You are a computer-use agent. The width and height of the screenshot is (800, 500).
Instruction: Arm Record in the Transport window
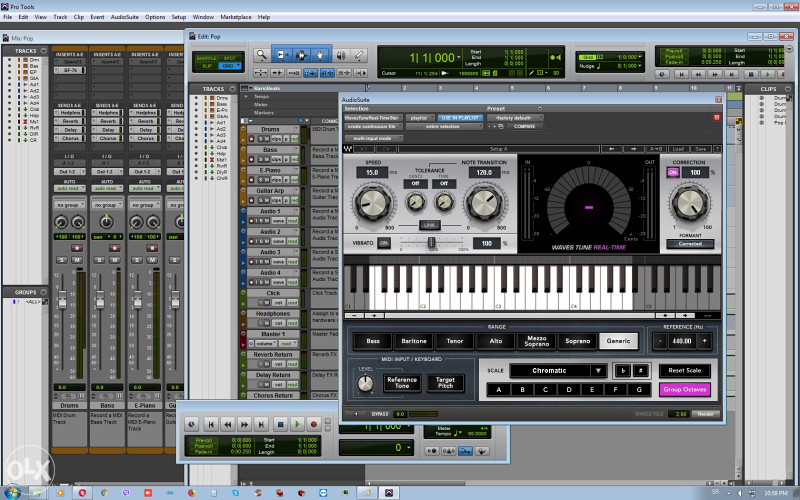pos(314,424)
